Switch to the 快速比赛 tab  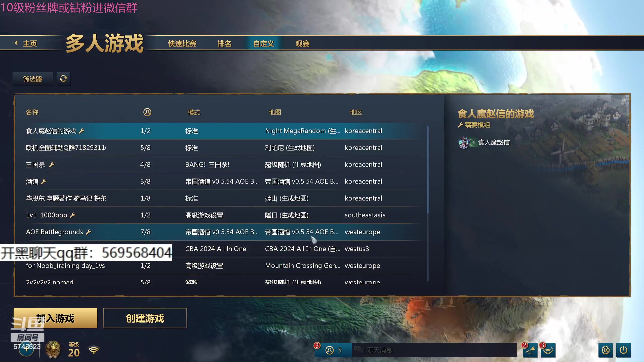[x=182, y=44]
